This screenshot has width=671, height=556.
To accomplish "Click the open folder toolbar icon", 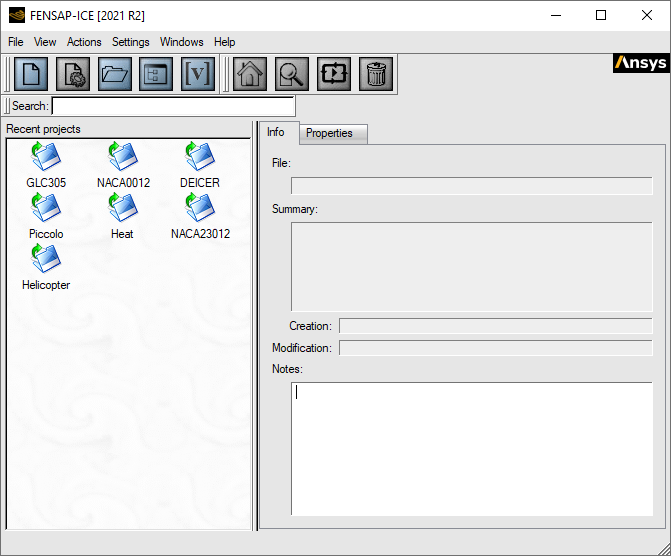I will pyautogui.click(x=115, y=75).
